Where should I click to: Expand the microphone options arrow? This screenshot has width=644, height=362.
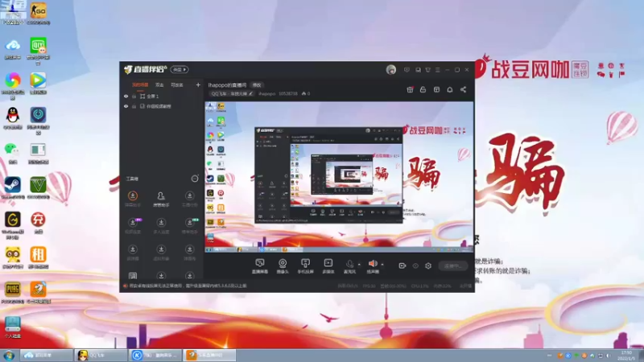(x=359, y=265)
